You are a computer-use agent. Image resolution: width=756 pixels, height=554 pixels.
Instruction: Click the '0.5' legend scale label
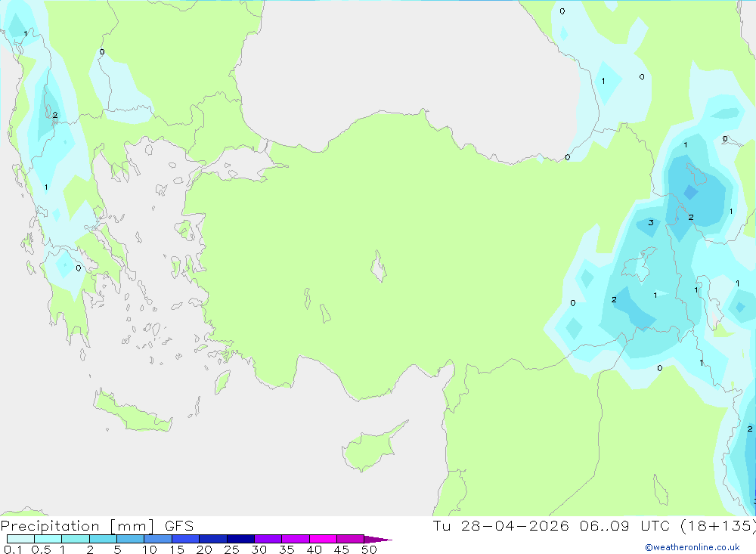[x=41, y=549]
